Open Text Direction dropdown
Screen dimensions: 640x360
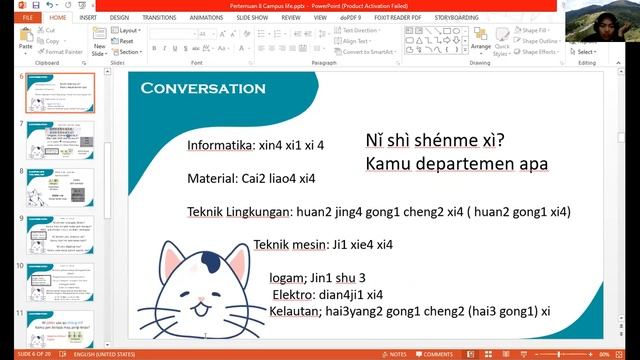(358, 30)
